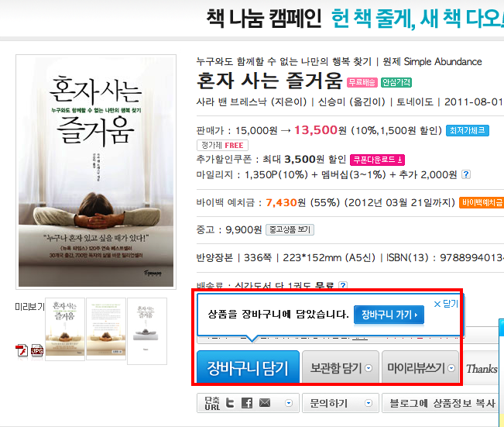Open shipping fee help question mark icon
This screenshot has height=427, width=504.
[343, 285]
